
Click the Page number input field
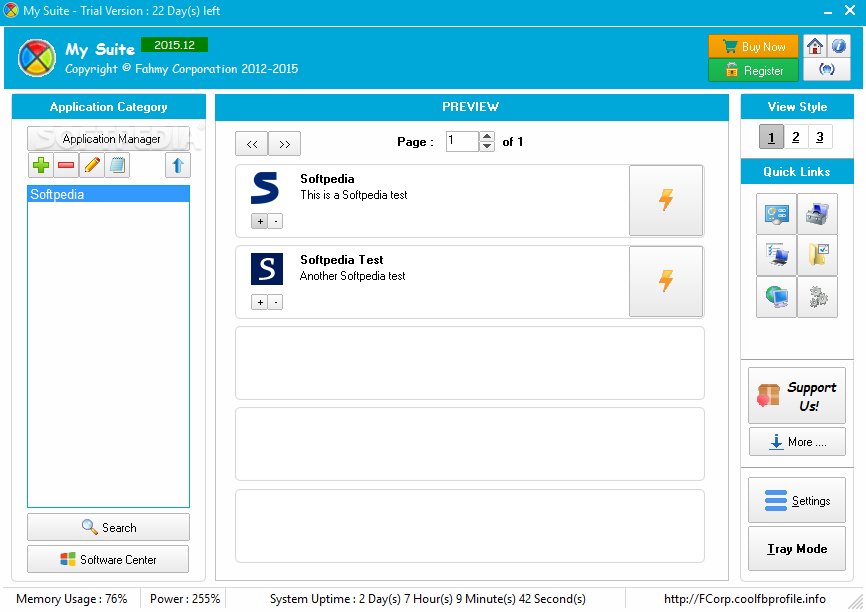click(462, 141)
